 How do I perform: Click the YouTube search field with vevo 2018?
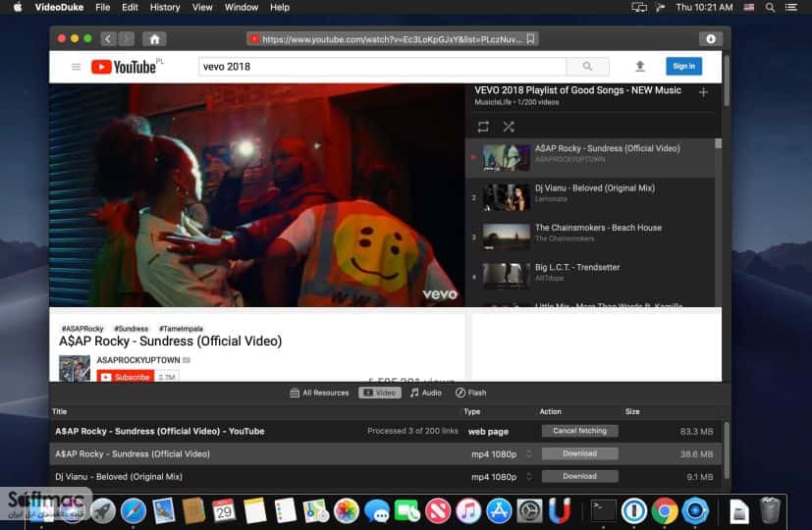tap(382, 67)
